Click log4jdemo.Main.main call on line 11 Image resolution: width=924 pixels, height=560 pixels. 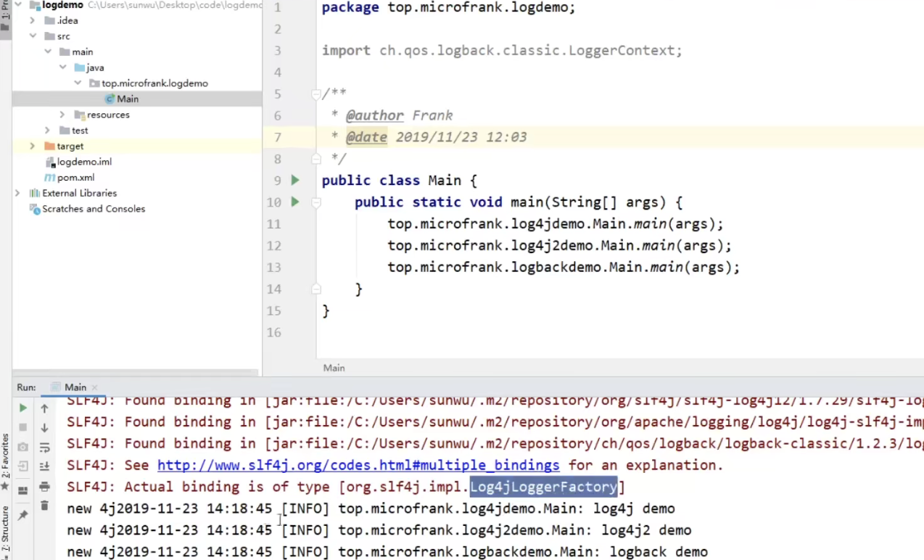pyautogui.click(x=556, y=224)
